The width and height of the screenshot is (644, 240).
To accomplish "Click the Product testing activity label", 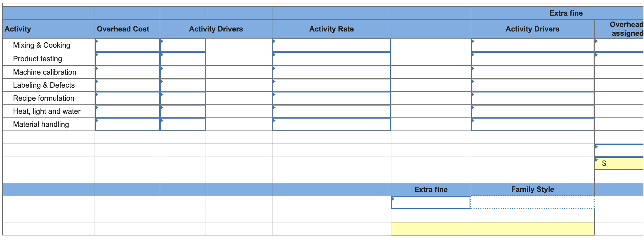I will [38, 59].
